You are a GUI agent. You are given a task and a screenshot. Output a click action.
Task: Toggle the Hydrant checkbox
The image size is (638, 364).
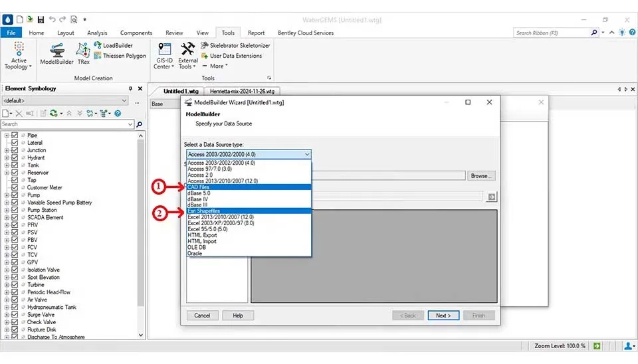point(15,157)
